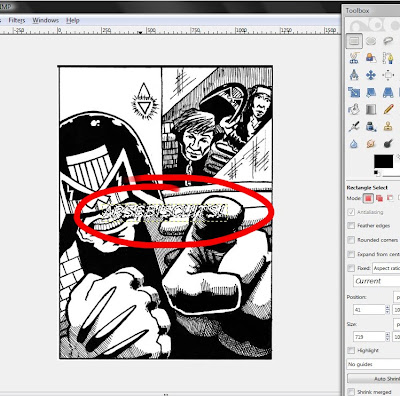Set mode to subtract from selection
This screenshot has width=400, height=396.
tap(390, 198)
